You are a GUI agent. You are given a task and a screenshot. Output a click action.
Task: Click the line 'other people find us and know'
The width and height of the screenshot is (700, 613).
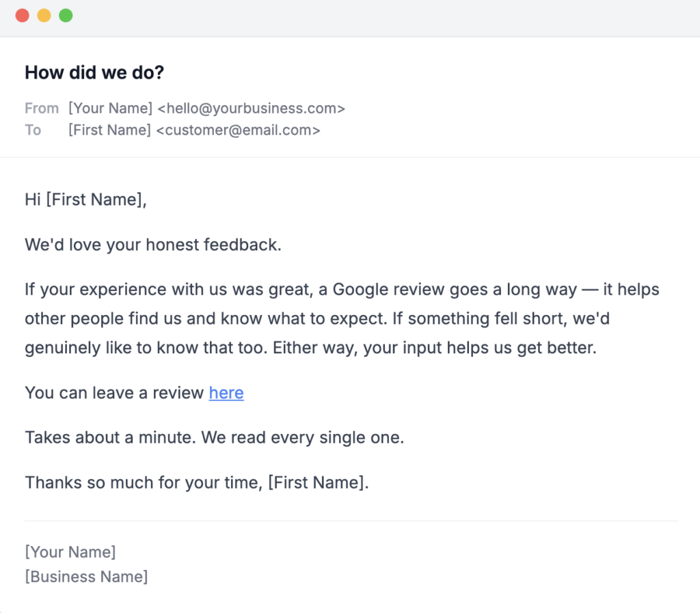tap(317, 318)
